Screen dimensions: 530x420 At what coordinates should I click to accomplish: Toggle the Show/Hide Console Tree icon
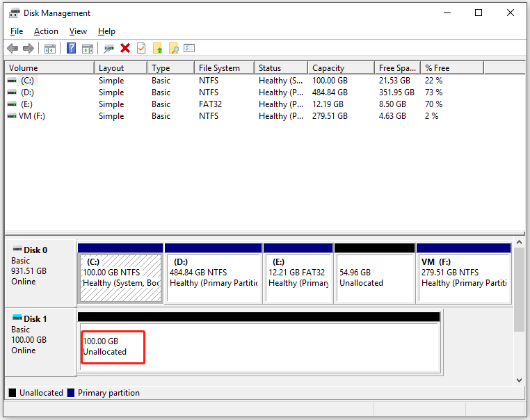coord(49,48)
